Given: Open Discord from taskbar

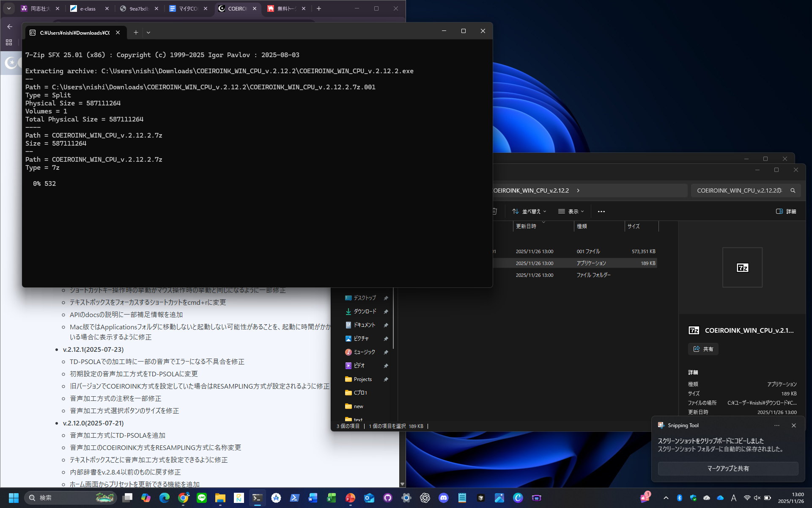Looking at the screenshot, I should 444,498.
